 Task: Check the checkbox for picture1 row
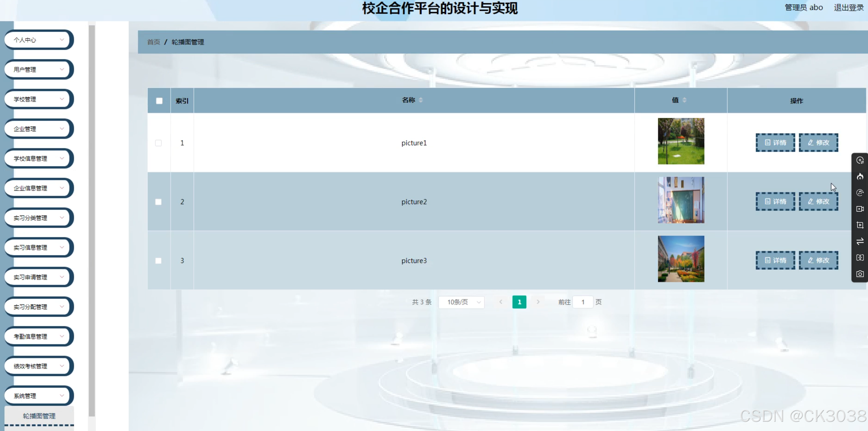point(159,143)
